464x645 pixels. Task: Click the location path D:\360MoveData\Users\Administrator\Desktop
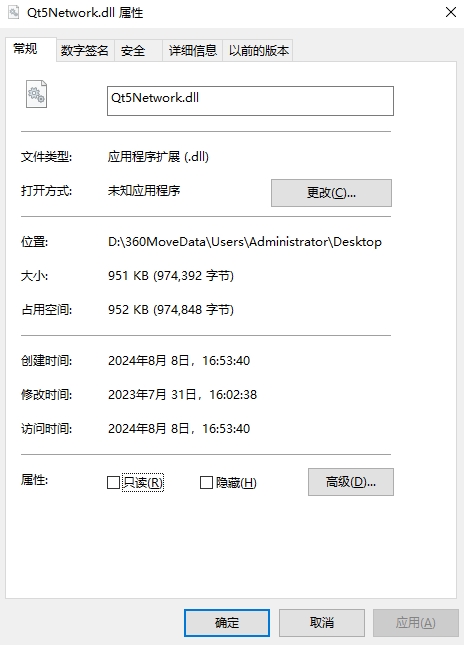pos(245,241)
